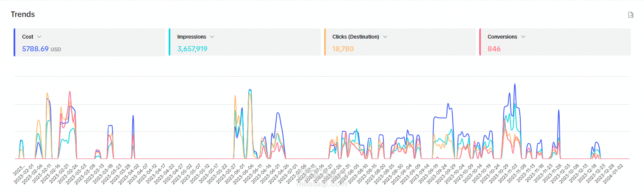Click the 846 conversions value

494,49
